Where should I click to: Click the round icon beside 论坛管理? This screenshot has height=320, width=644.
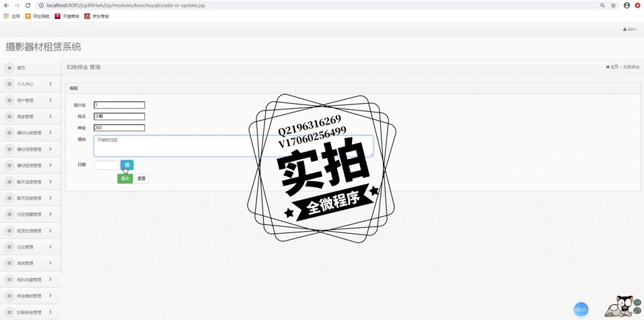pos(9,247)
